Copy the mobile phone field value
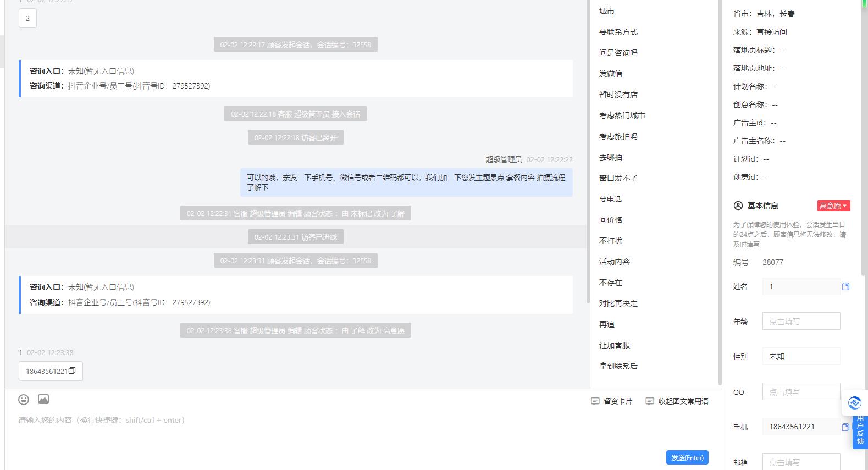 pyautogui.click(x=845, y=427)
